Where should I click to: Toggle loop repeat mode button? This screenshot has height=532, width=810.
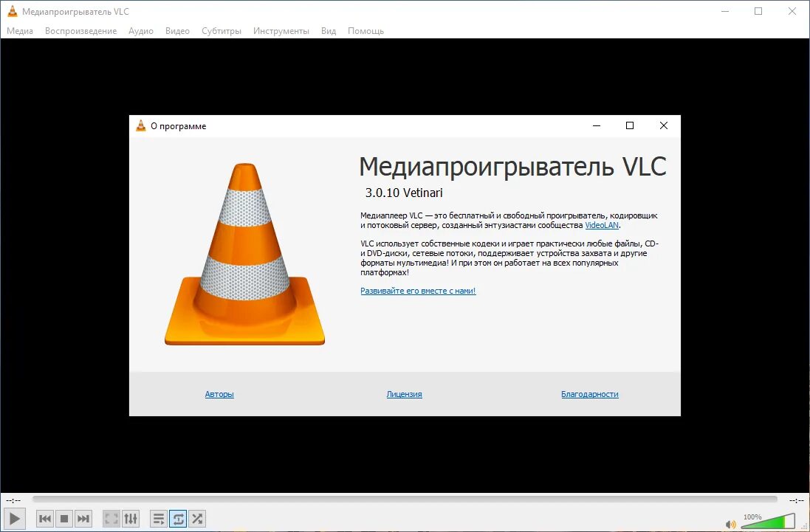tap(178, 518)
